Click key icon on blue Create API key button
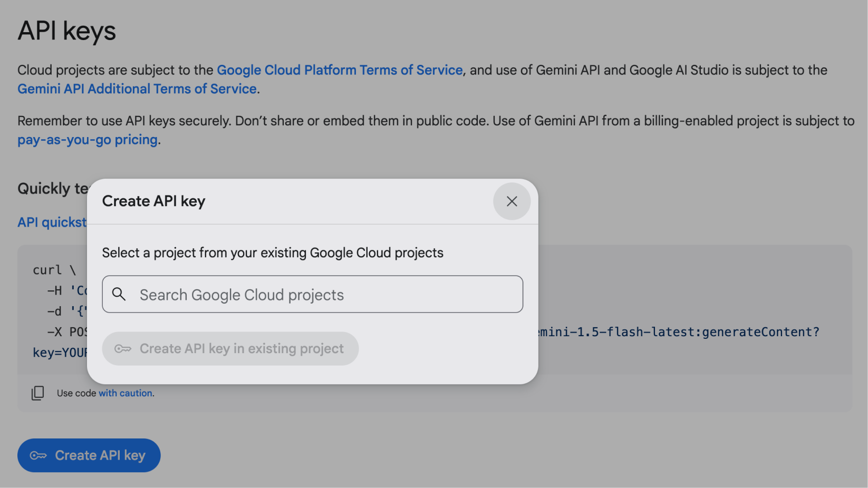Screen dimensions: 868x488 [38, 455]
